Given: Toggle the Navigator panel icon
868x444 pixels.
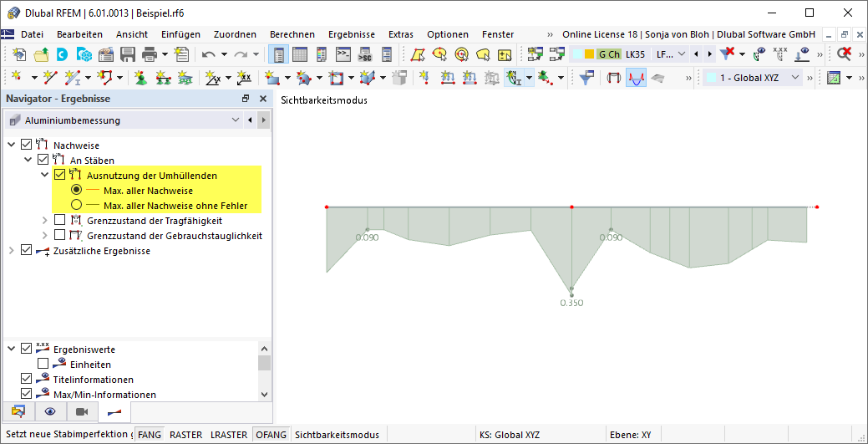Looking at the screenshot, I should 279,54.
